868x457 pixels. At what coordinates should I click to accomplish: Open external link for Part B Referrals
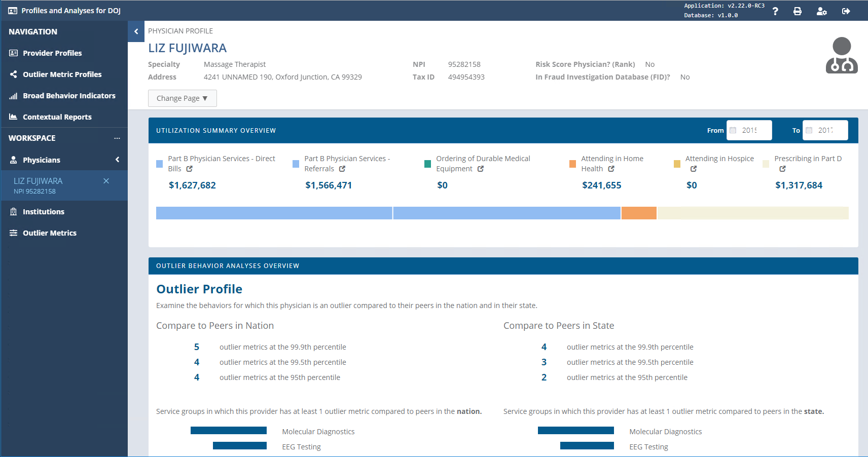tap(342, 169)
